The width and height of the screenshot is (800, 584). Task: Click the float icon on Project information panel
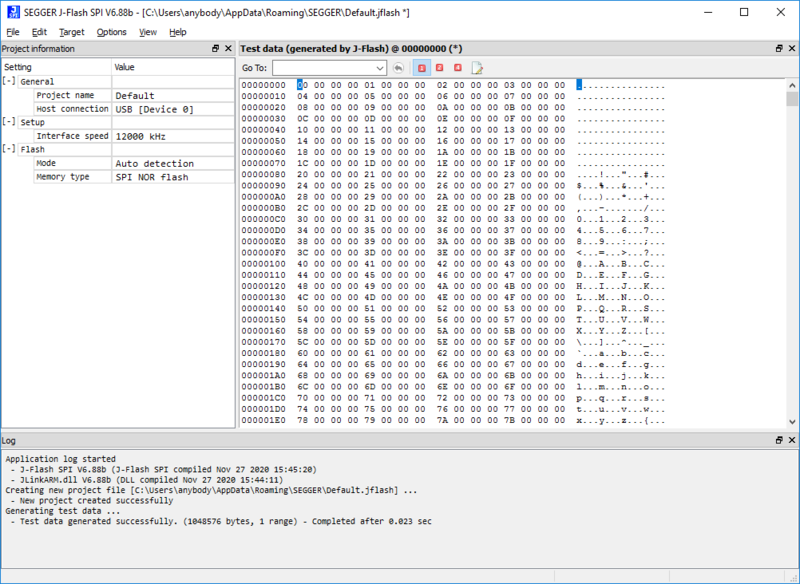213,48
